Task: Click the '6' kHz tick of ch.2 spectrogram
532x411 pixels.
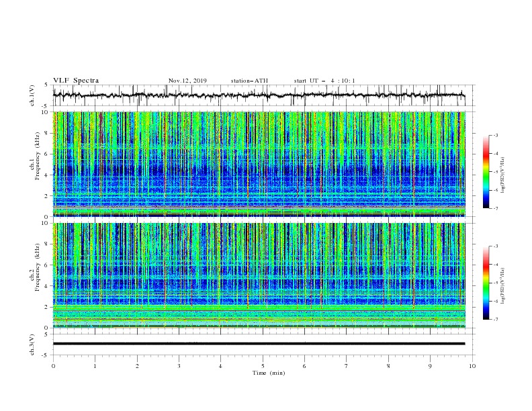Action: pos(47,265)
